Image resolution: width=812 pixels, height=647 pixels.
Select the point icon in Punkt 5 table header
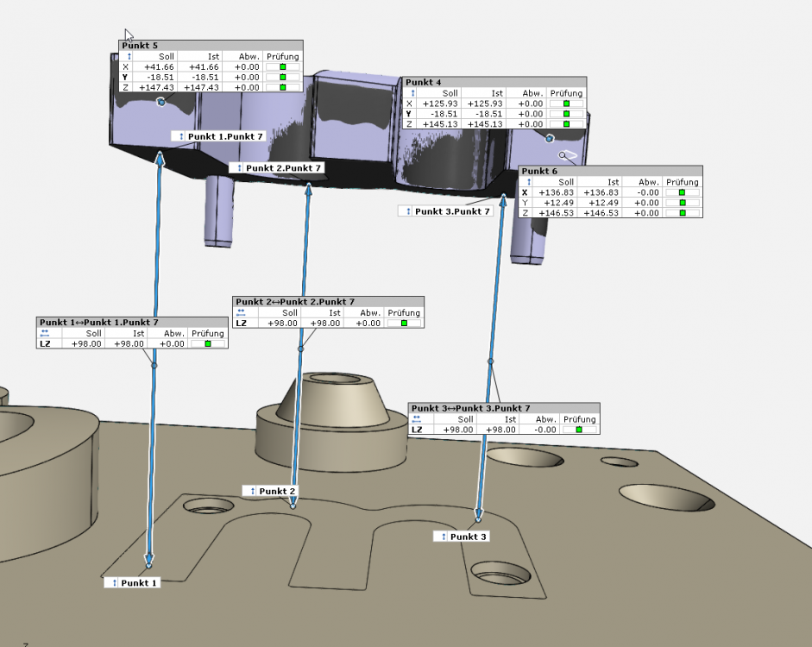[x=129, y=56]
